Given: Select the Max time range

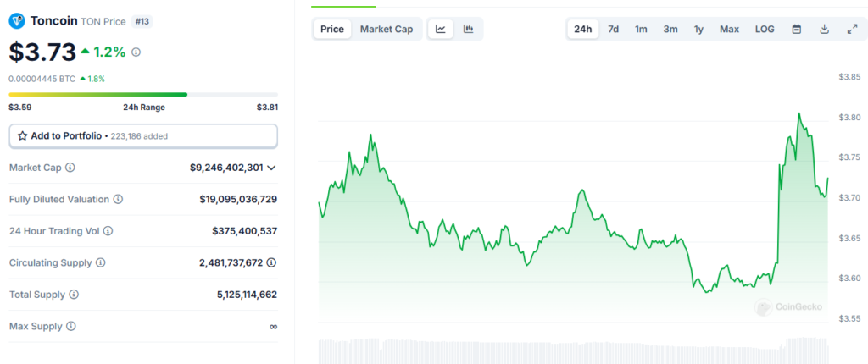Looking at the screenshot, I should [729, 30].
